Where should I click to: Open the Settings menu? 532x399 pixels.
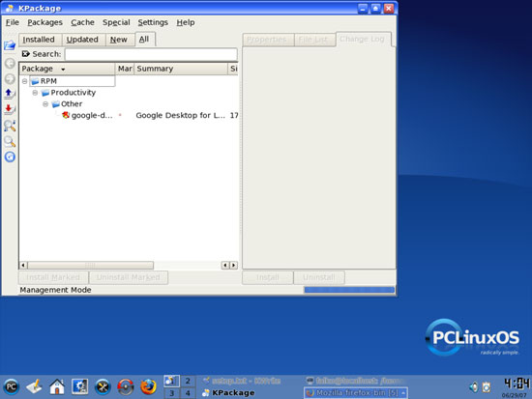coord(153,22)
